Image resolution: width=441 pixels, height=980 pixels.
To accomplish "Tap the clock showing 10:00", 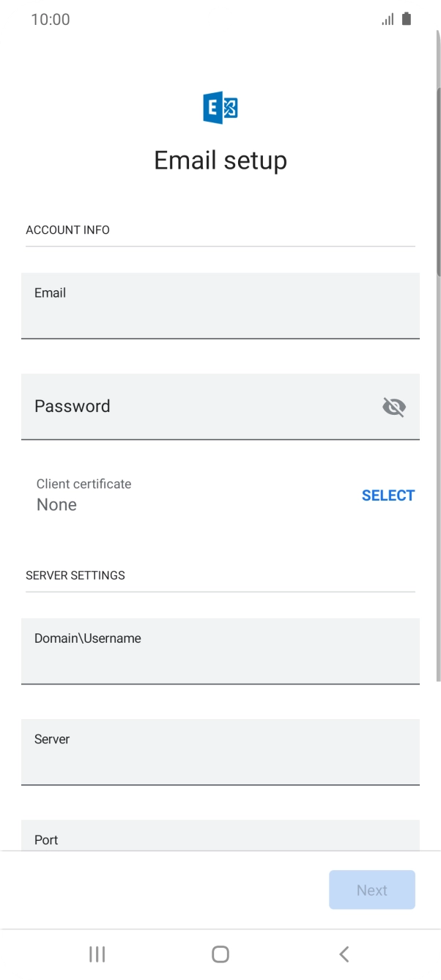I will (50, 19).
